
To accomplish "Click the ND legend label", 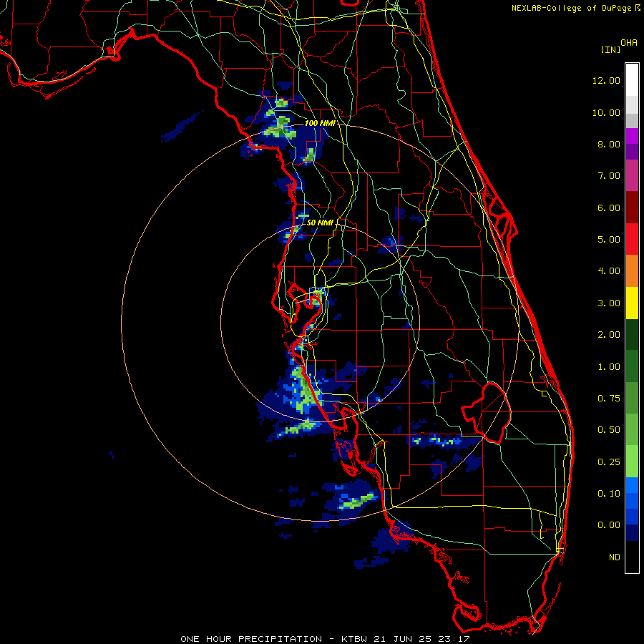I will click(615, 557).
